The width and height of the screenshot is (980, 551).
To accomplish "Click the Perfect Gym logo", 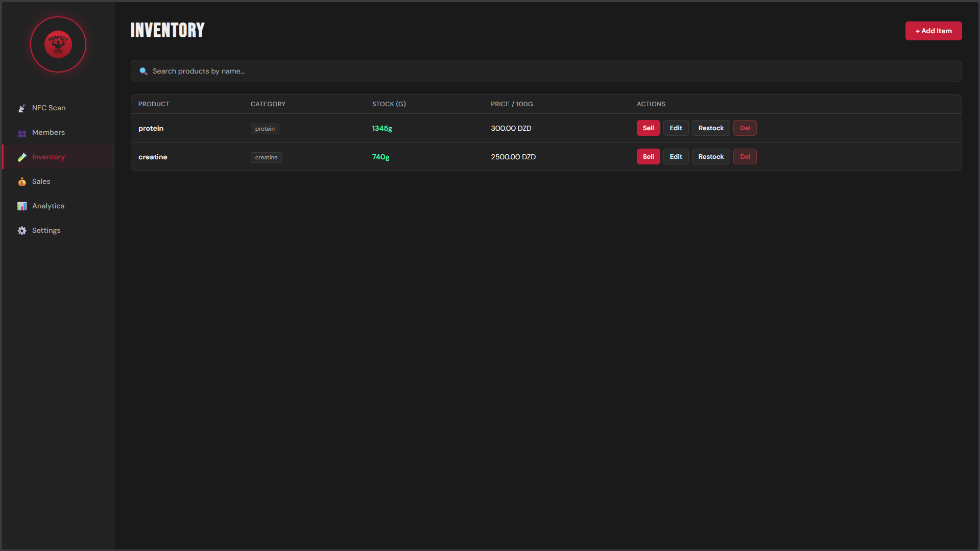I will click(58, 44).
